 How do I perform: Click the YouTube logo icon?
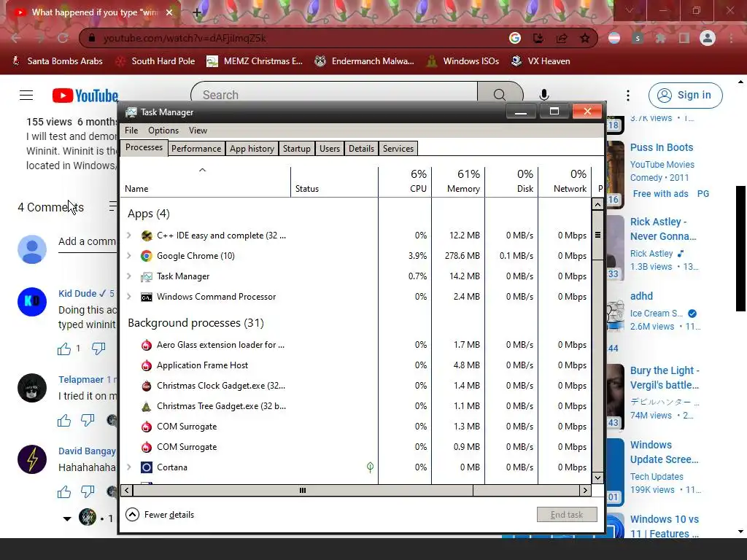[x=85, y=96]
